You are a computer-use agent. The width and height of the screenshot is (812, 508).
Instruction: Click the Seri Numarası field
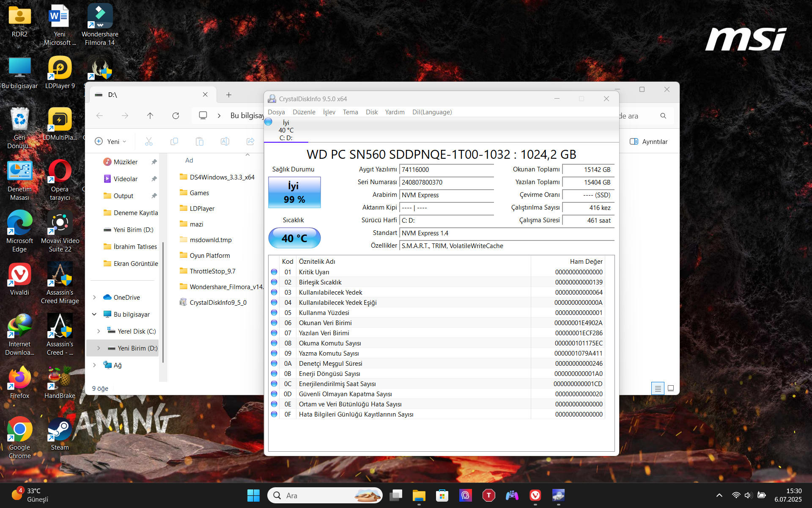[x=447, y=182]
